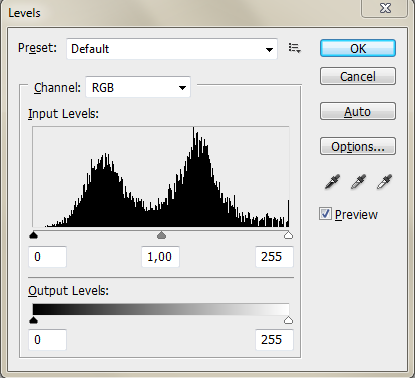Screen dimensions: 415x378
Task: Open the Preset dropdown
Action: [172, 49]
